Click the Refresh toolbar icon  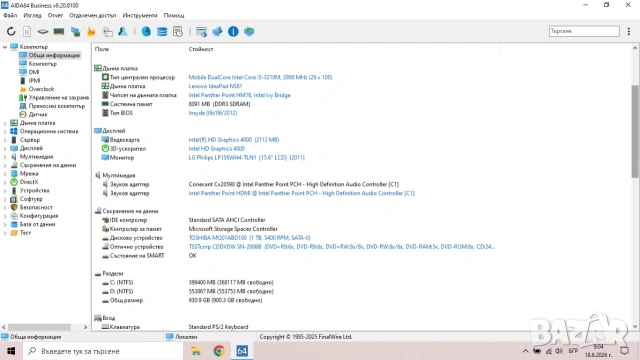pyautogui.click(x=11, y=31)
